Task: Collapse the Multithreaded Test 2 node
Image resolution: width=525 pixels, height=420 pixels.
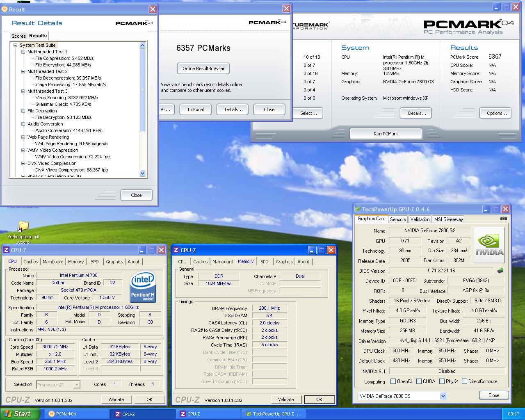Action: click(x=23, y=71)
